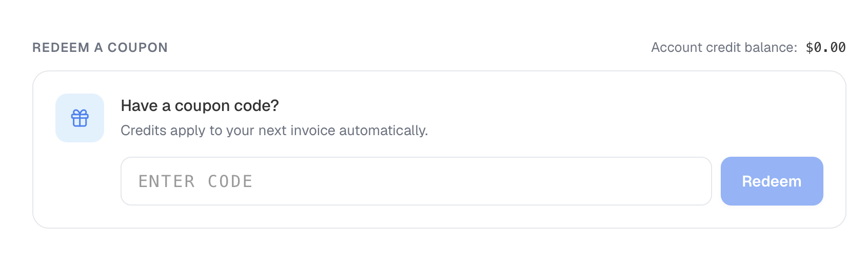Image resolution: width=868 pixels, height=260 pixels.
Task: Click the credits apply to next invoice text
Action: 274,131
